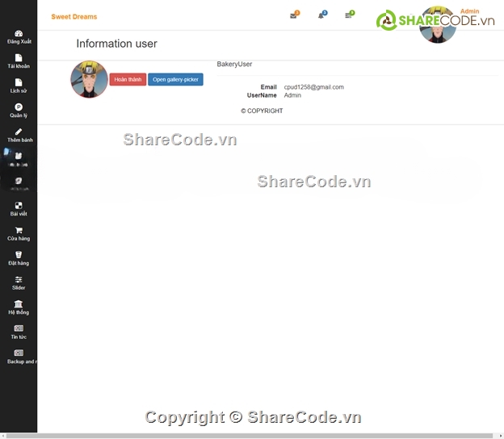This screenshot has width=504, height=439.
Task: Open the tasks list icon in header
Action: coord(350,15)
